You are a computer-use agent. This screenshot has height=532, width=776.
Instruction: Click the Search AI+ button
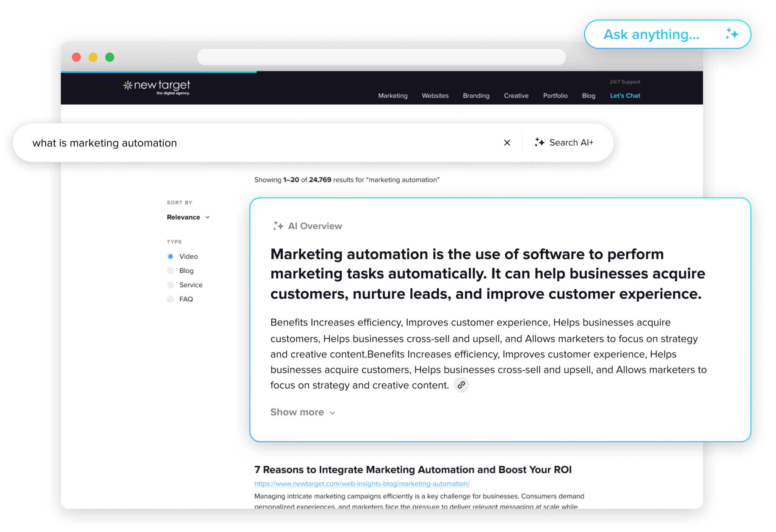coord(564,143)
